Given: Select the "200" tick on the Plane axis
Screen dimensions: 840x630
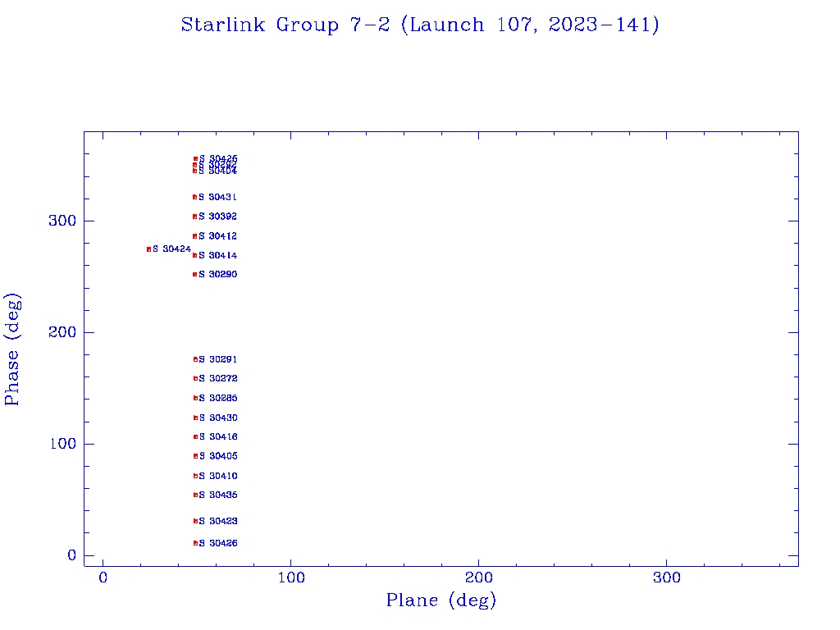Looking at the screenshot, I should pyautogui.click(x=478, y=577).
